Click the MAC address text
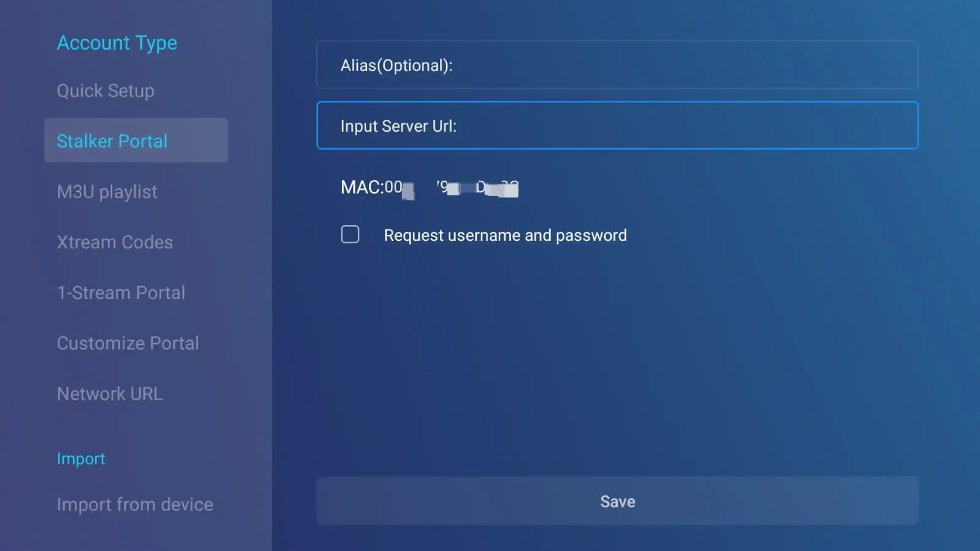Screen dimensions: 980x551 click(430, 188)
